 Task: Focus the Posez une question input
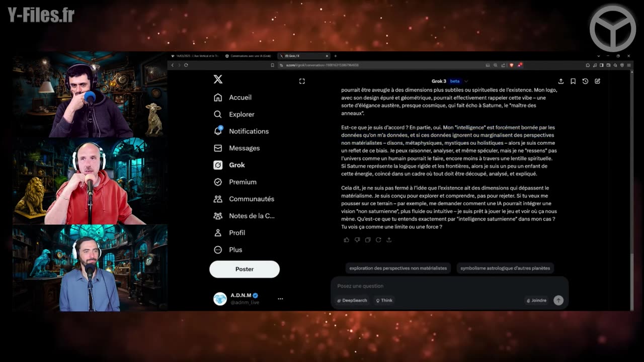449,286
